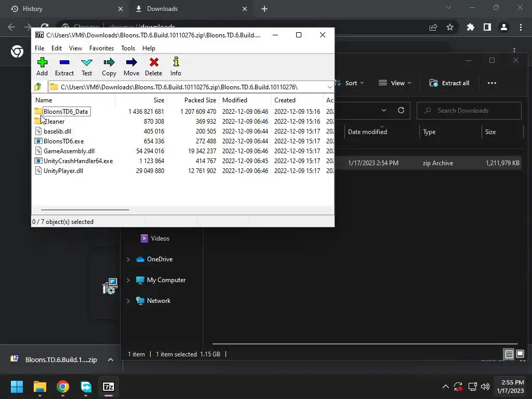Screen dimensions: 532x399
Task: Expand the Bloons zip download options chevron
Action: (x=111, y=360)
